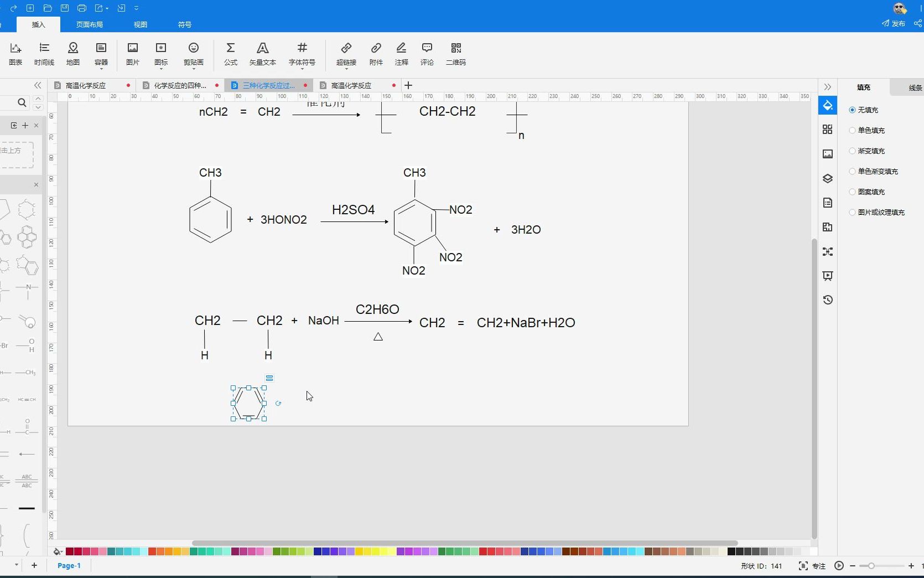This screenshot has width=924, height=578.
Task: Switch to the 符号 ribbon tab
Action: [x=185, y=24]
